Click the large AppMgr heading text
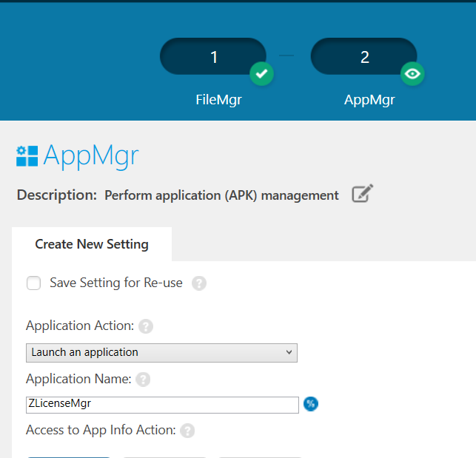This screenshot has width=476, height=458. pyautogui.click(x=91, y=156)
